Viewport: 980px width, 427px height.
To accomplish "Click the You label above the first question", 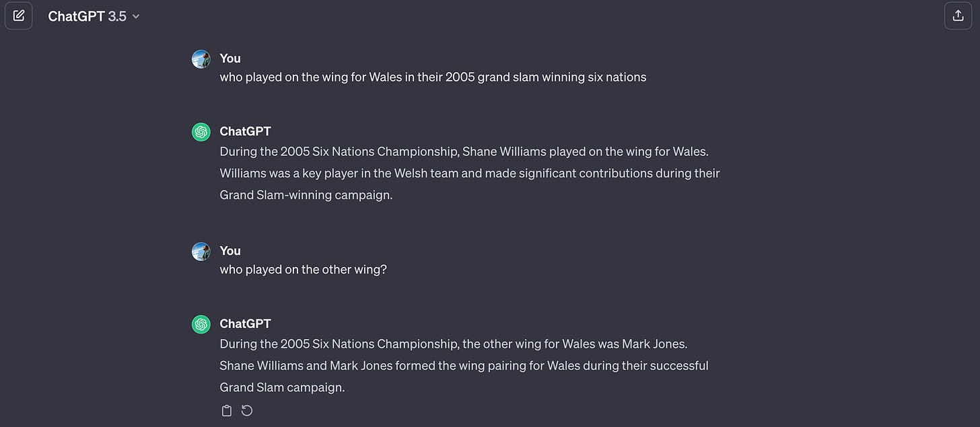I will click(230, 59).
